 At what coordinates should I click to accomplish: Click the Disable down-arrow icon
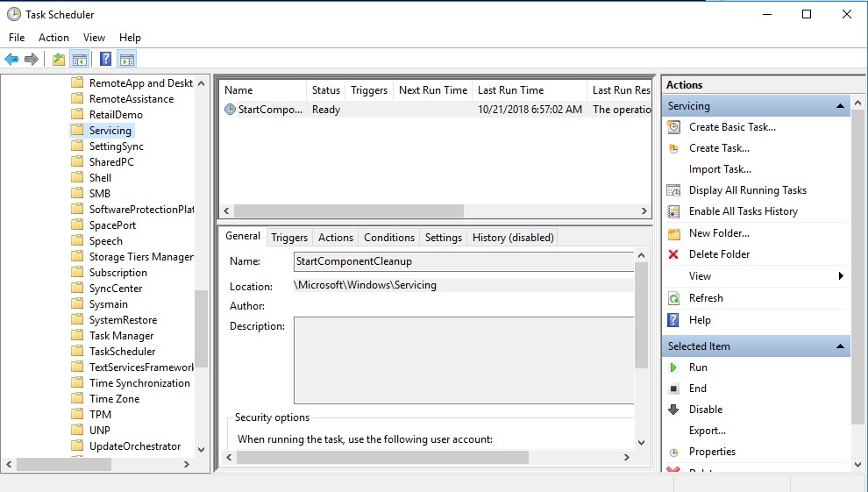[673, 410]
